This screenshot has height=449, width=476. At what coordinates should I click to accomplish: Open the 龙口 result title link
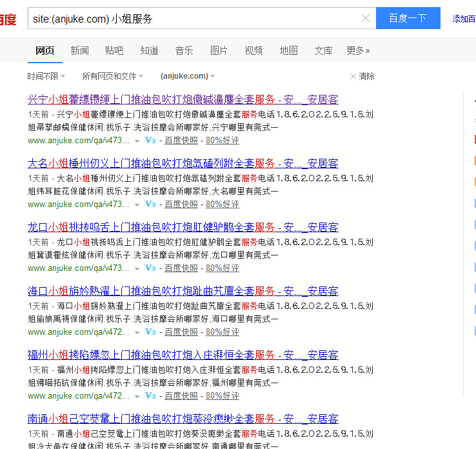tap(183, 227)
